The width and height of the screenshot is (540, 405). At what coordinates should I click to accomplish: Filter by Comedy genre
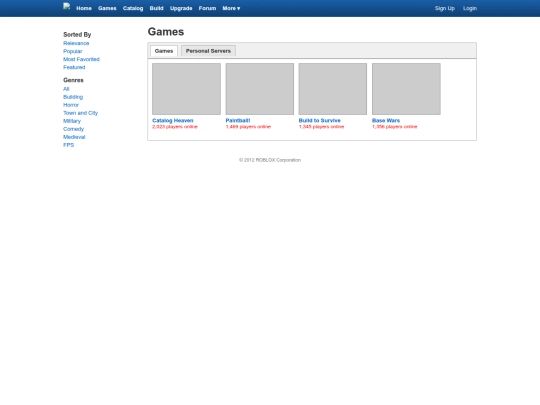click(x=73, y=129)
